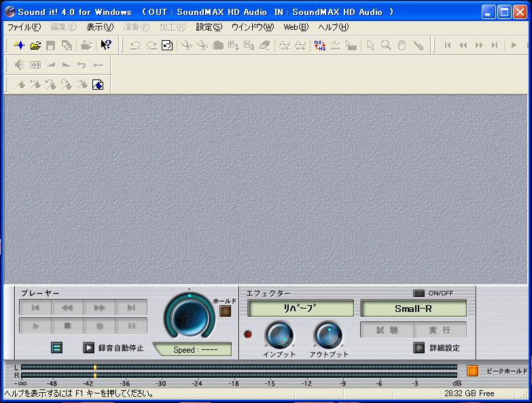Click the player's stop button
Image resolution: width=532 pixels, height=403 pixels.
67,326
